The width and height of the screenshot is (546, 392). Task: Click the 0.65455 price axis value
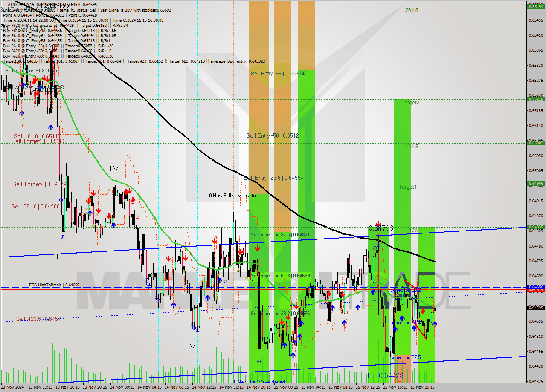coord(536,20)
